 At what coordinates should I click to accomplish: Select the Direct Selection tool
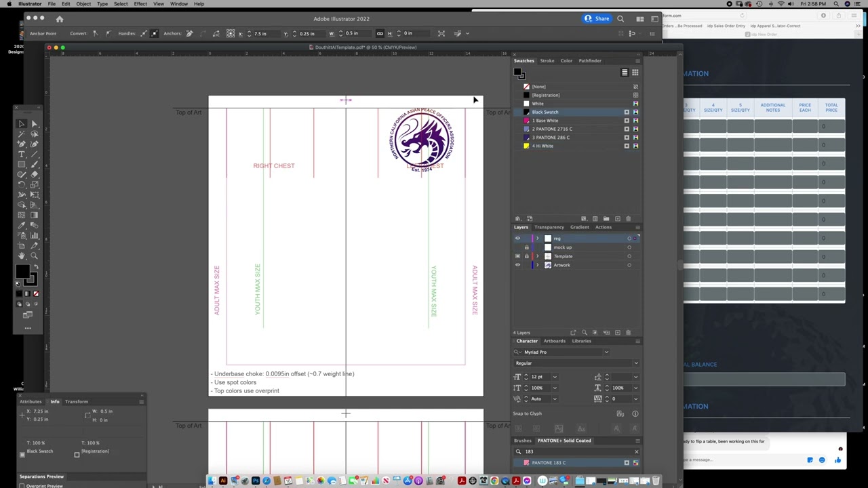(35, 123)
